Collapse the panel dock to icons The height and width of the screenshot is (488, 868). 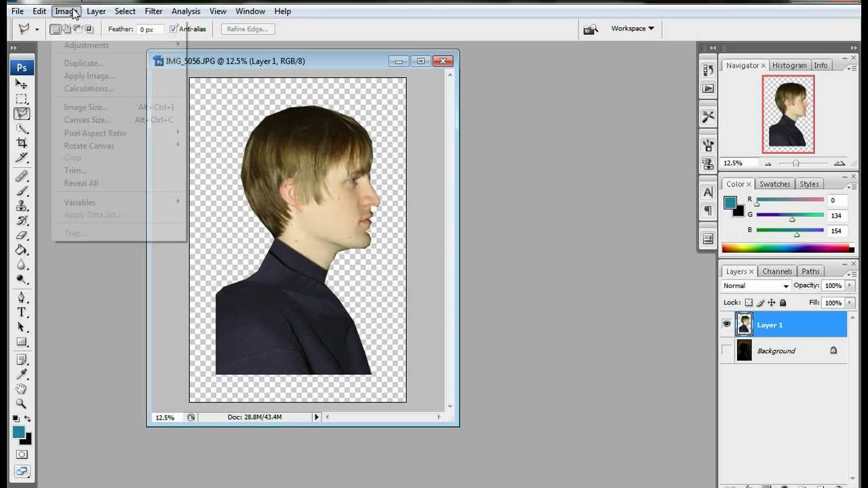click(x=854, y=47)
